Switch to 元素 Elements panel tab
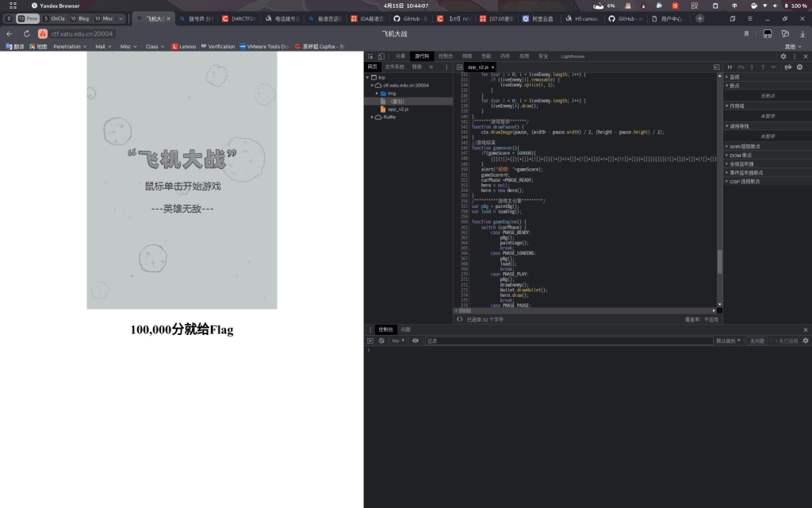Screen dimensions: 812x508 tap(400, 56)
